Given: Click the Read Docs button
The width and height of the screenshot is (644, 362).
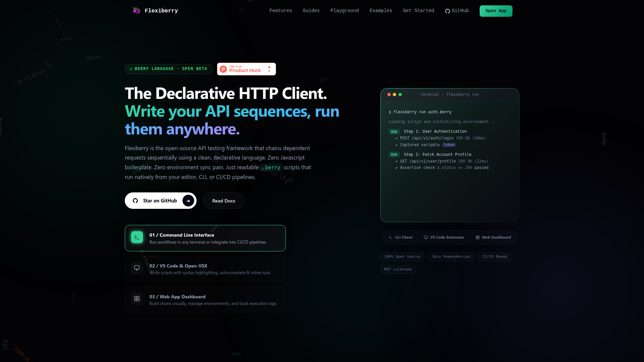Looking at the screenshot, I should point(224,201).
